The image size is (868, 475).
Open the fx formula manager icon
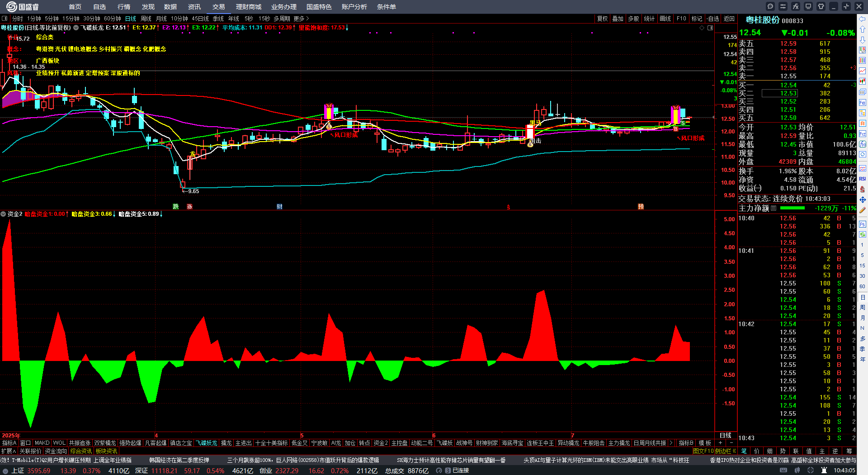[796, 6]
